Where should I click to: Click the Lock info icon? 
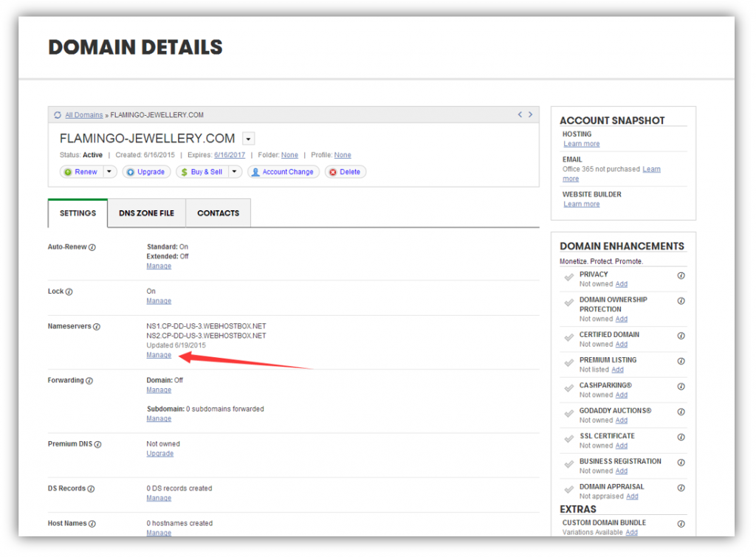(69, 292)
